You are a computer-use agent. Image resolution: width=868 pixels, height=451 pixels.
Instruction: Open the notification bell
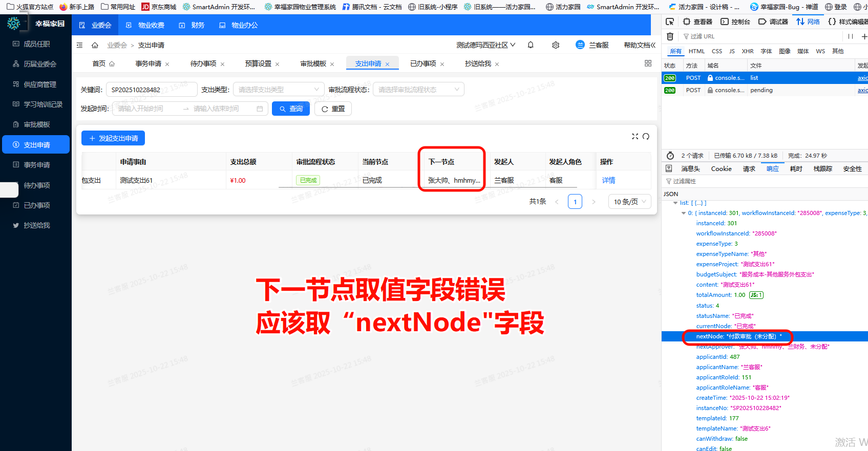tap(531, 45)
